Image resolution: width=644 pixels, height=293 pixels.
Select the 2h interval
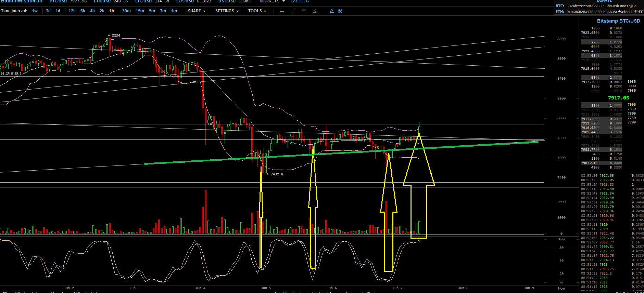point(102,11)
